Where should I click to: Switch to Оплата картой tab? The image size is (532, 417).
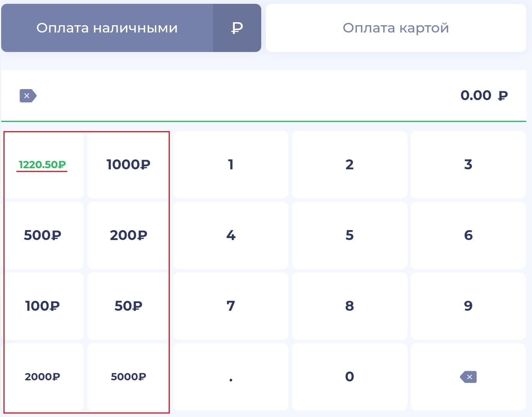pyautogui.click(x=396, y=28)
